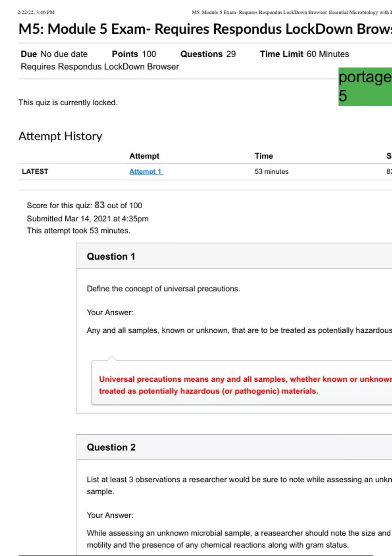Click the 'Due No due date' label
The image size is (392, 556).
pos(54,54)
